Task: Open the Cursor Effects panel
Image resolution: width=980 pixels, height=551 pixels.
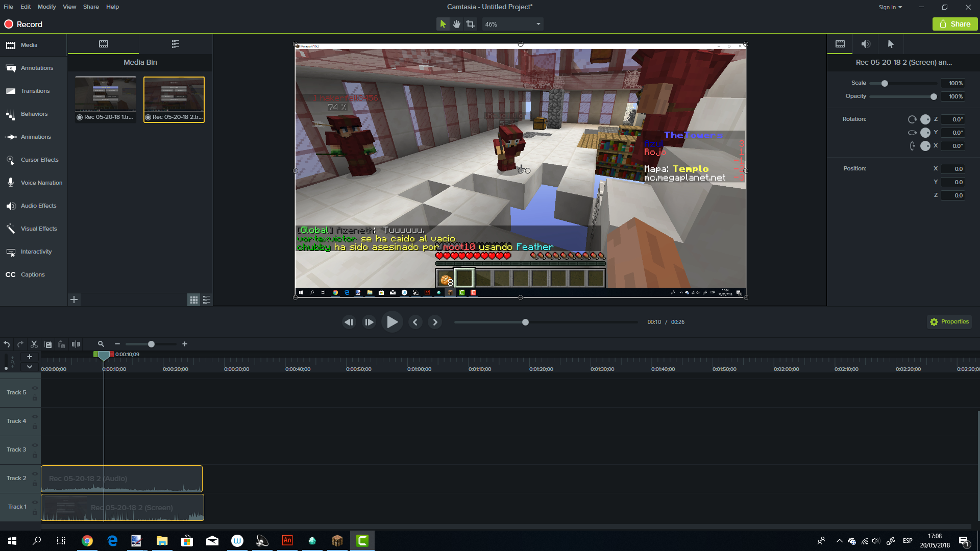Action: 33,160
